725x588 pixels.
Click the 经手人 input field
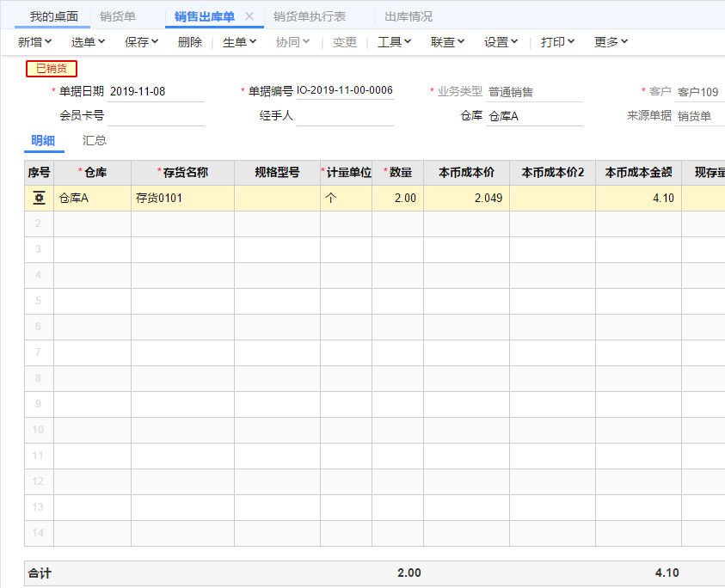click(345, 116)
